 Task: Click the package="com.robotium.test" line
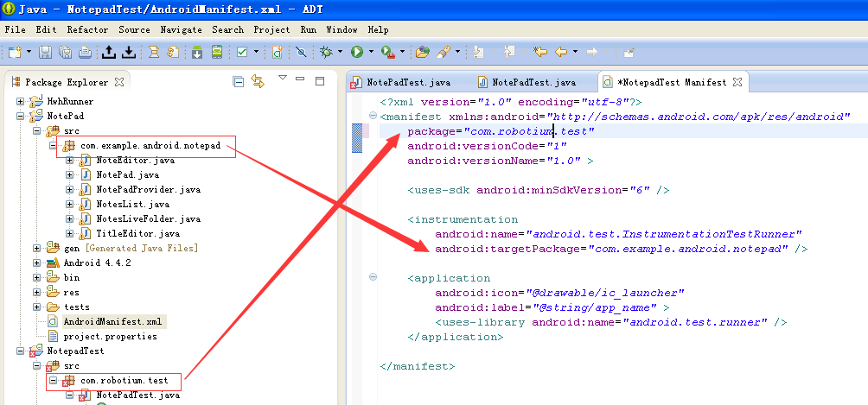501,131
